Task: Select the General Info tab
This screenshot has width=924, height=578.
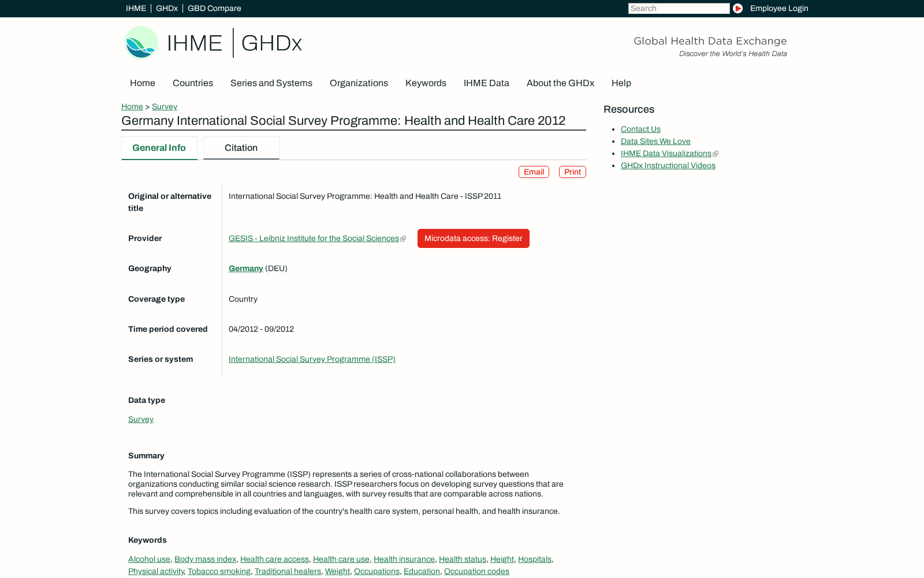Action: point(159,148)
